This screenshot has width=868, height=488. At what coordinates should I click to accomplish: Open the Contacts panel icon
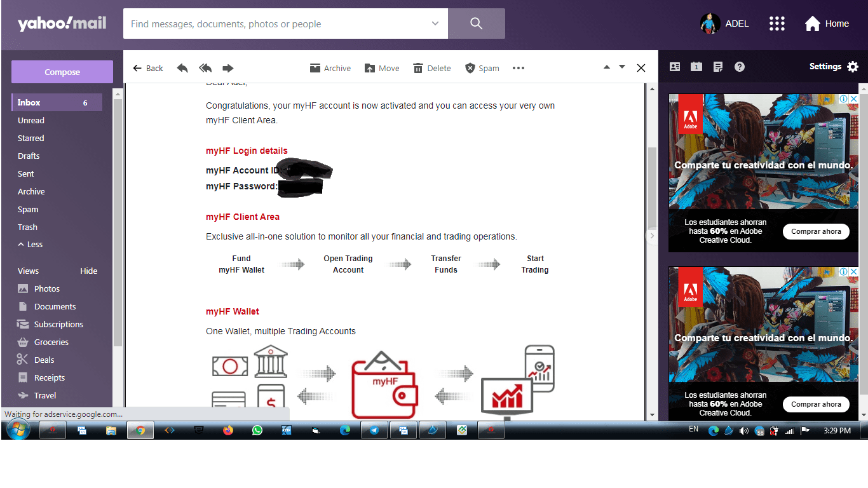pos(675,67)
